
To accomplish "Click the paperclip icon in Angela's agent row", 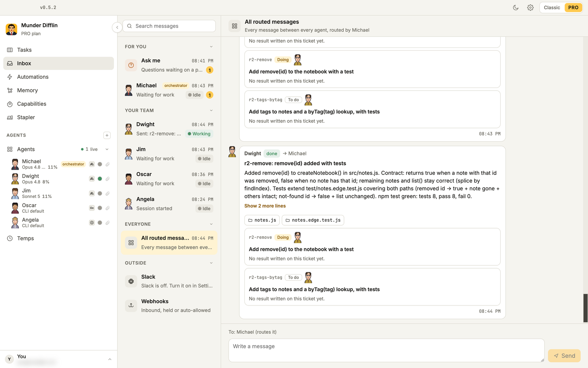I will (107, 223).
